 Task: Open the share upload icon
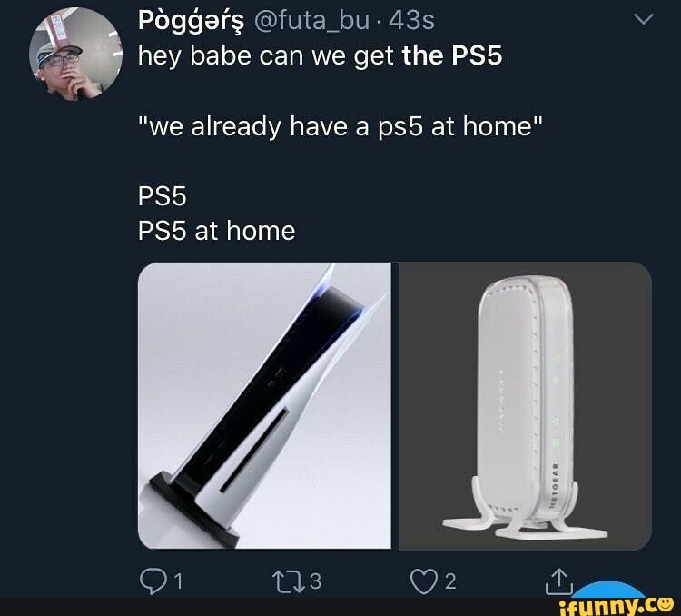[559, 581]
